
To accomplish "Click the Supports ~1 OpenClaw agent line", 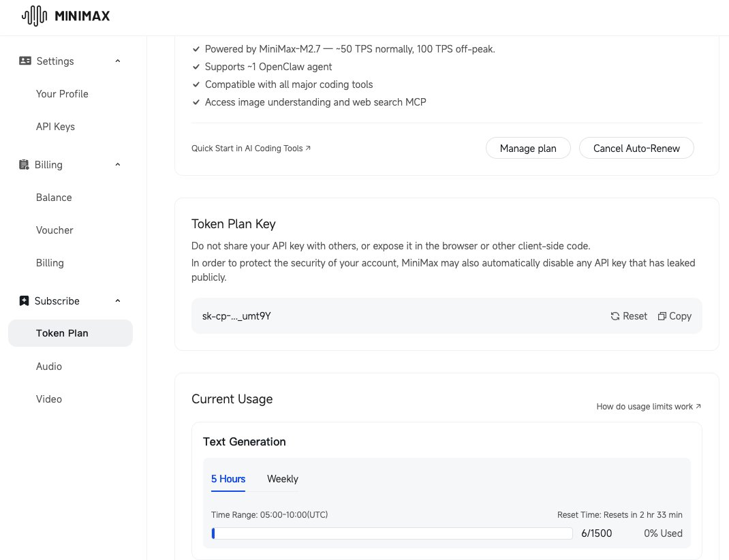I will coord(268,67).
